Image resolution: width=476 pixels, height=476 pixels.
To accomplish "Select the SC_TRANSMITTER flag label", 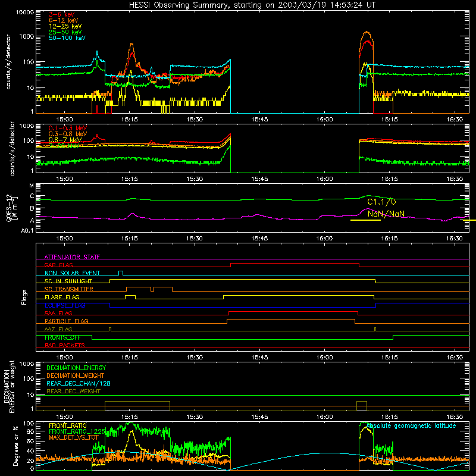I will (x=69, y=289).
